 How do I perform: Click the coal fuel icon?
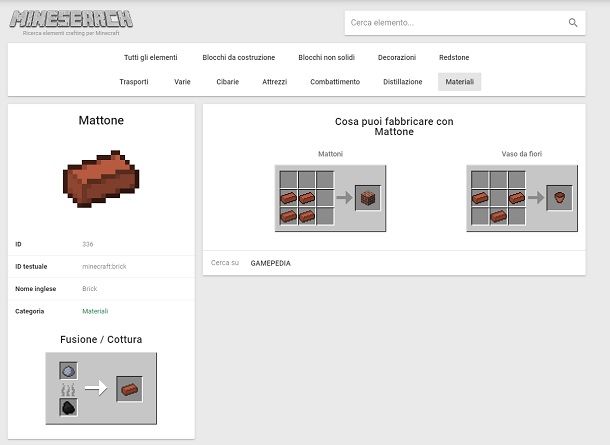point(68,407)
